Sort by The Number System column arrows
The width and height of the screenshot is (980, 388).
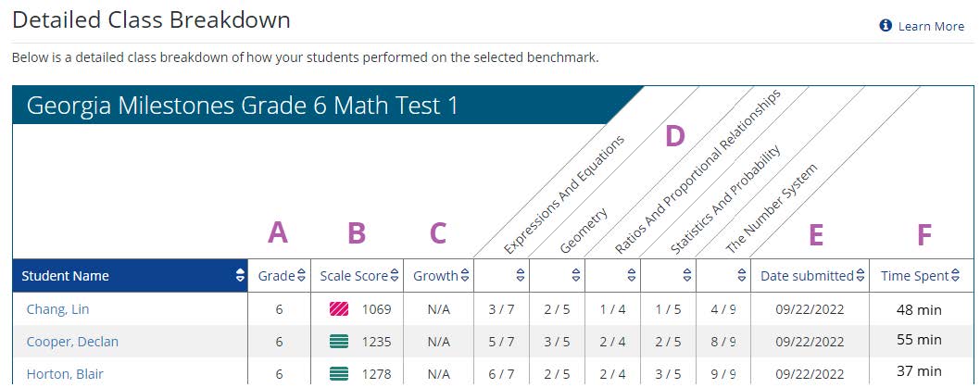coord(743,275)
